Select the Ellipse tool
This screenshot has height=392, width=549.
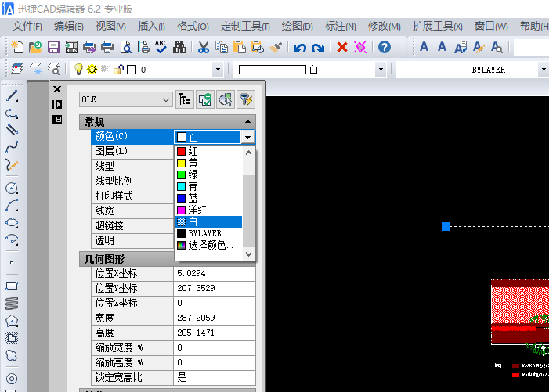point(12,222)
